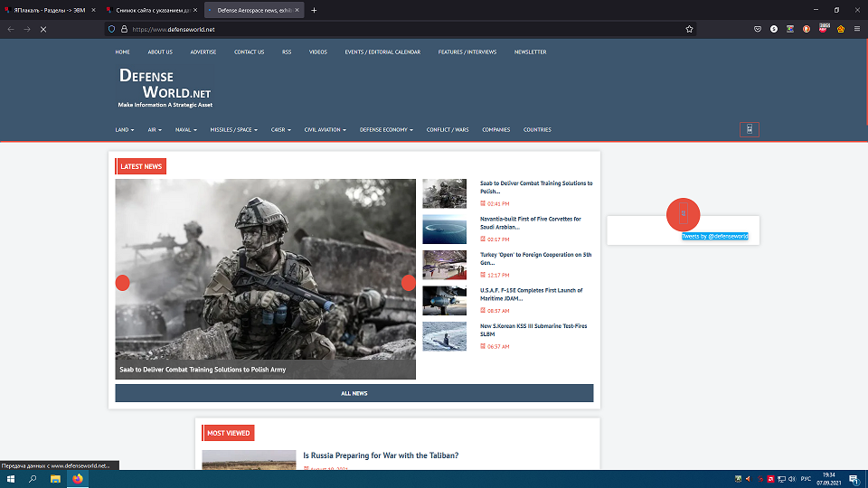Viewport: 868px width, 488px height.
Task: Stop page loading with the X button
Action: pyautogui.click(x=43, y=29)
